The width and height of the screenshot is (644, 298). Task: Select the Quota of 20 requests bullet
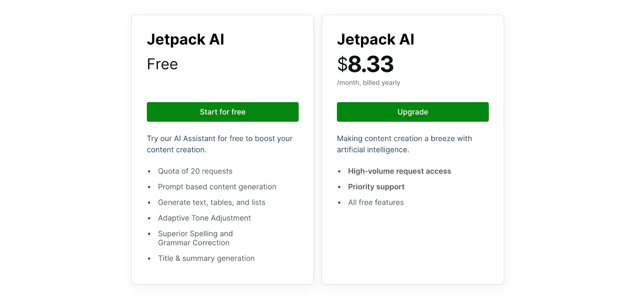195,171
